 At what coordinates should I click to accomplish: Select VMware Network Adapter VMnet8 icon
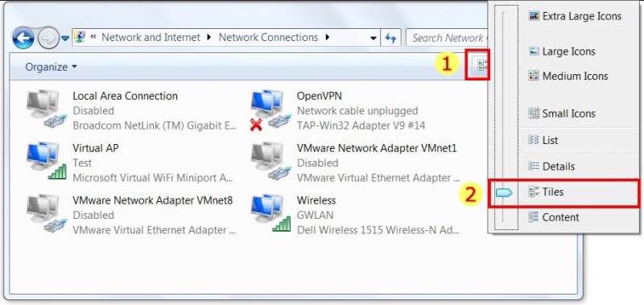point(47,213)
